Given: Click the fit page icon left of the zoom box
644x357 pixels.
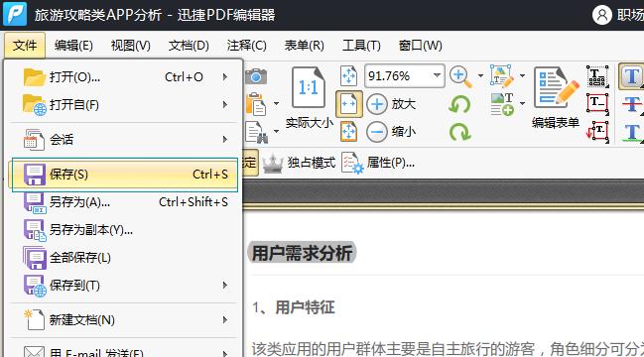Looking at the screenshot, I should click(x=348, y=76).
